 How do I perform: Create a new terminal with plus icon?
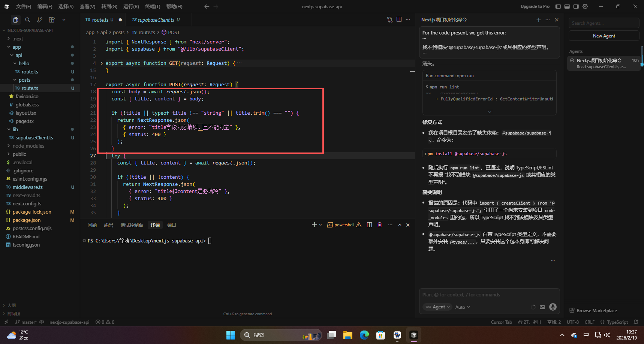click(x=314, y=225)
